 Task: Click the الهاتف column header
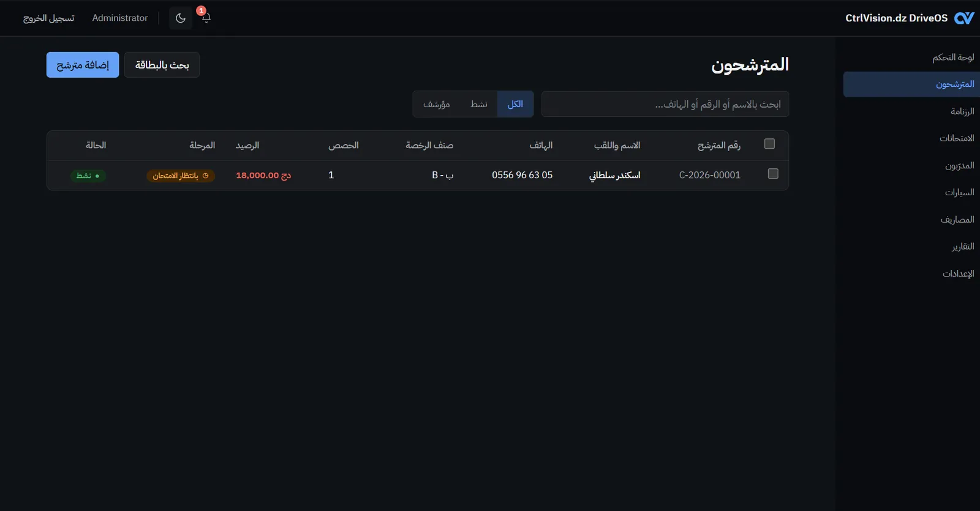pyautogui.click(x=541, y=146)
